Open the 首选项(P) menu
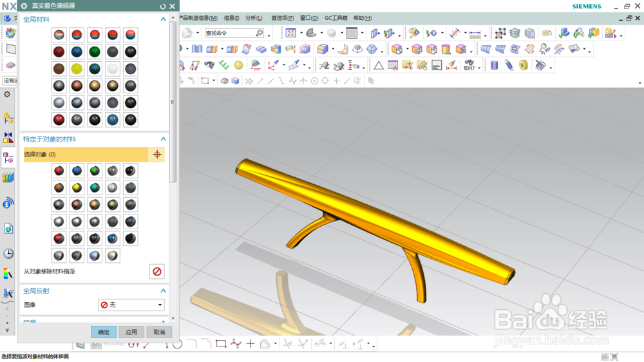The image size is (644, 362). click(x=283, y=18)
